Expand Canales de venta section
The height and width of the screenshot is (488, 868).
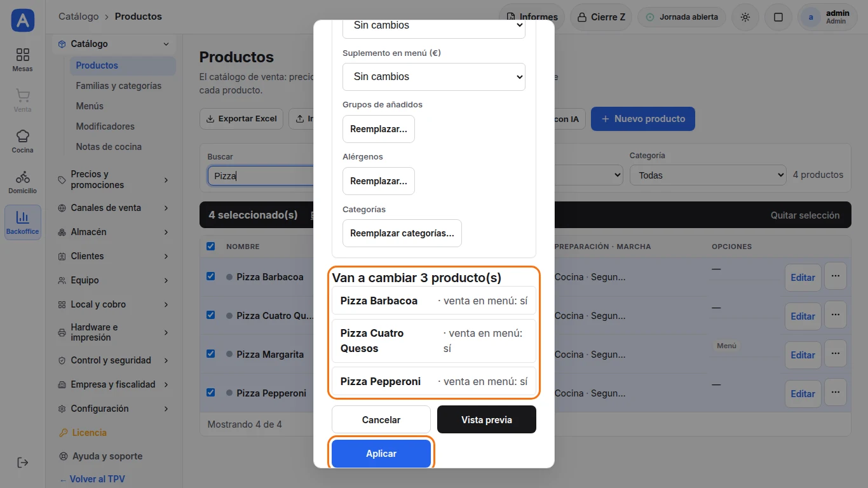click(113, 208)
